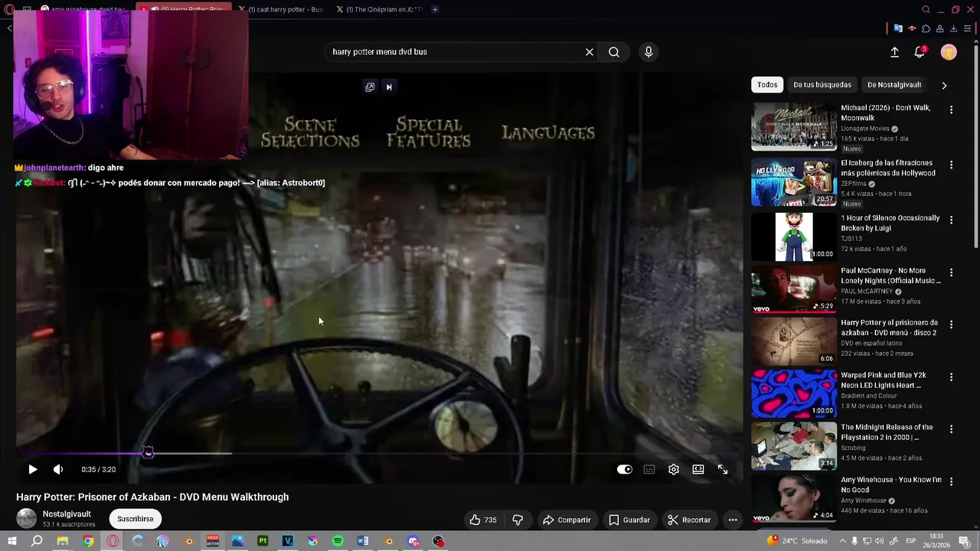Open options for Paul McCartney video

tap(951, 272)
